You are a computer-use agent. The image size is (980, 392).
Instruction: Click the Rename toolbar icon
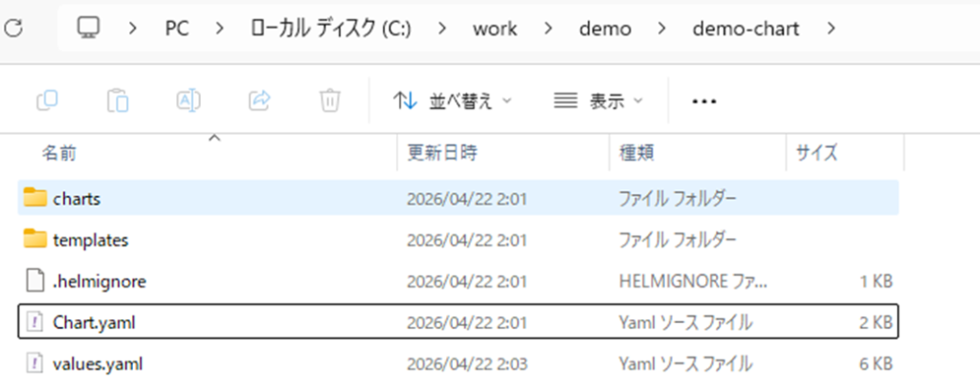189,100
